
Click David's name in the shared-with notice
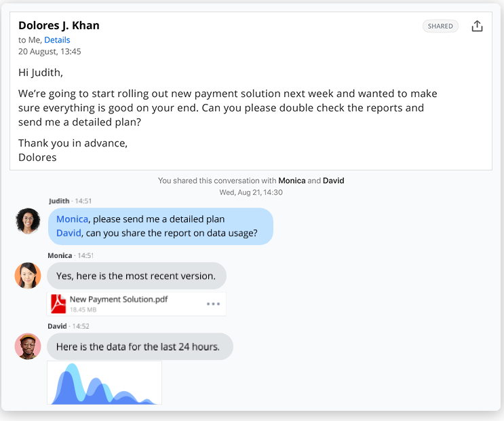pos(333,181)
